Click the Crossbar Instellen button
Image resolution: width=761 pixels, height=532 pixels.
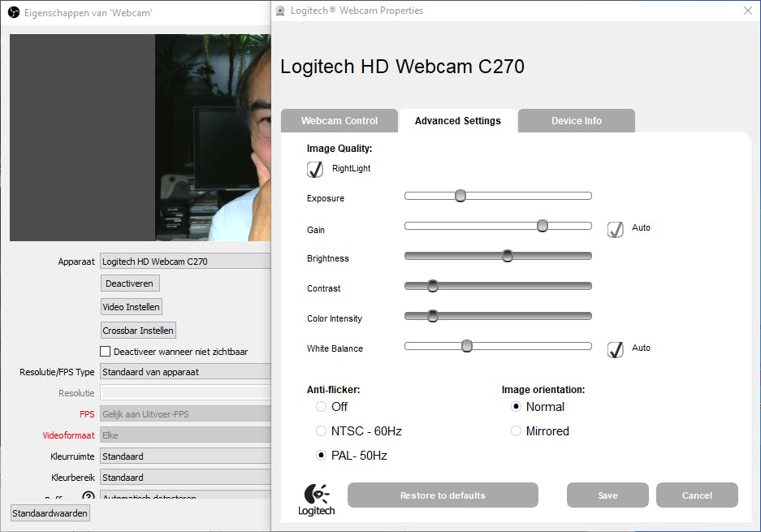click(138, 331)
